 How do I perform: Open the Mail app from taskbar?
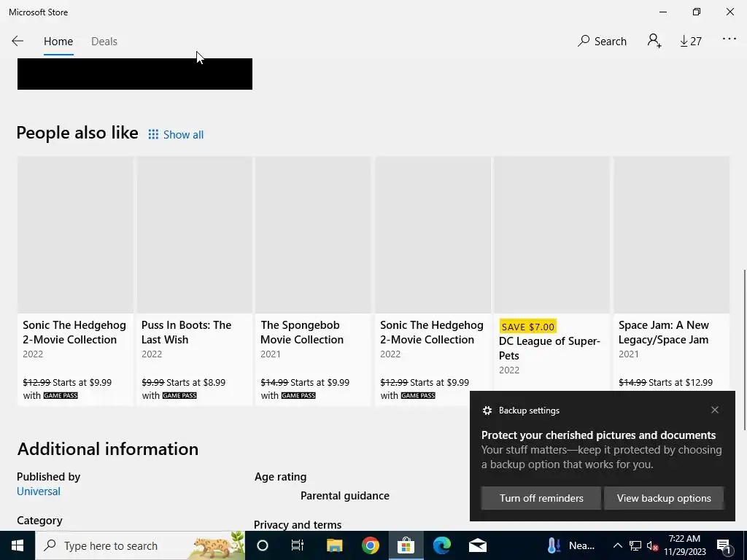477,545
